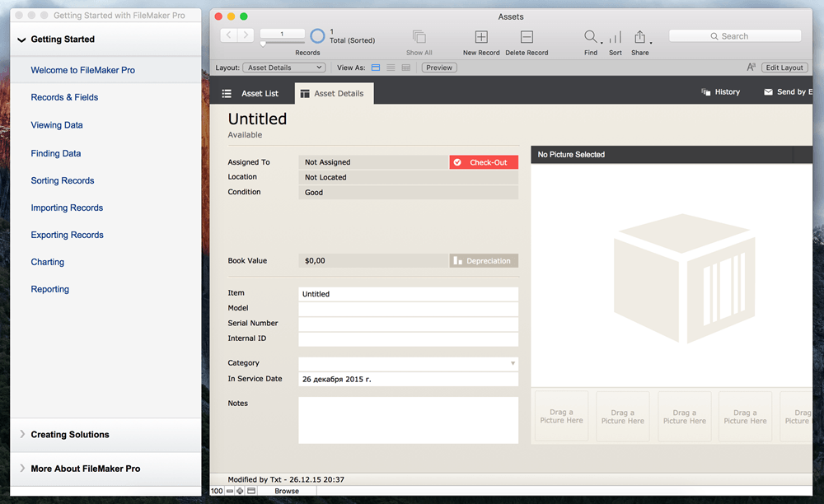824x504 pixels.
Task: Click the Internal ID field
Action: pyautogui.click(x=409, y=339)
